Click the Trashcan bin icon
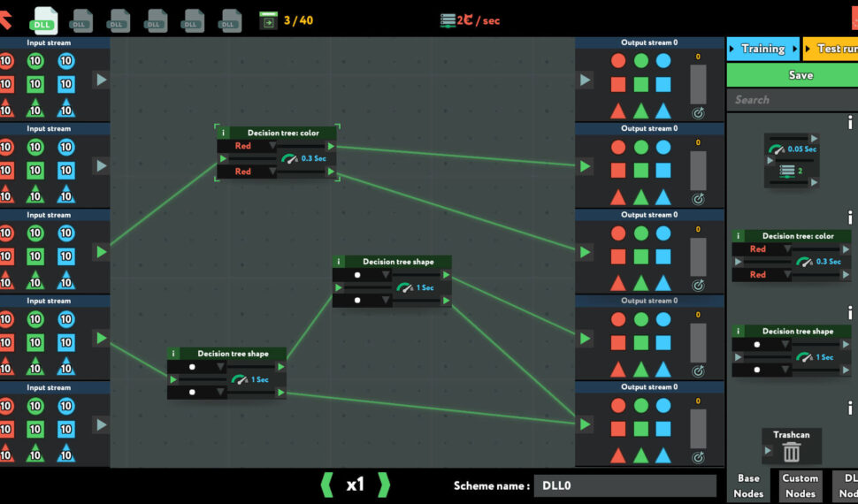This screenshot has height=504, width=858. [x=791, y=452]
